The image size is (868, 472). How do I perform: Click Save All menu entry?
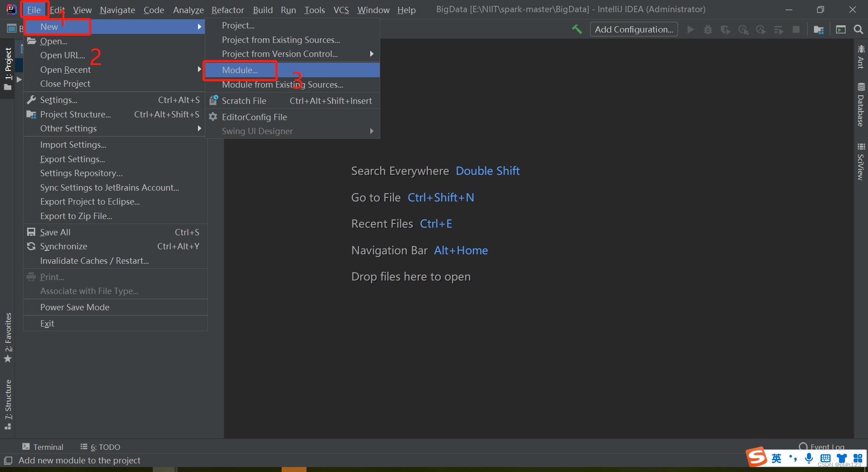coord(115,232)
